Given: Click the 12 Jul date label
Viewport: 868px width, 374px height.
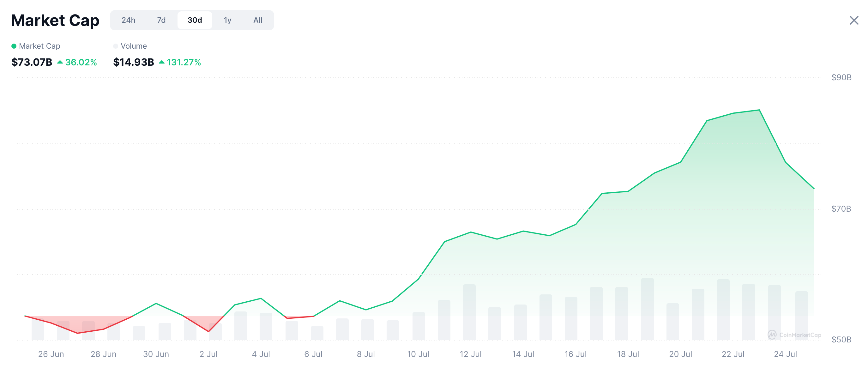Looking at the screenshot, I should 471,354.
